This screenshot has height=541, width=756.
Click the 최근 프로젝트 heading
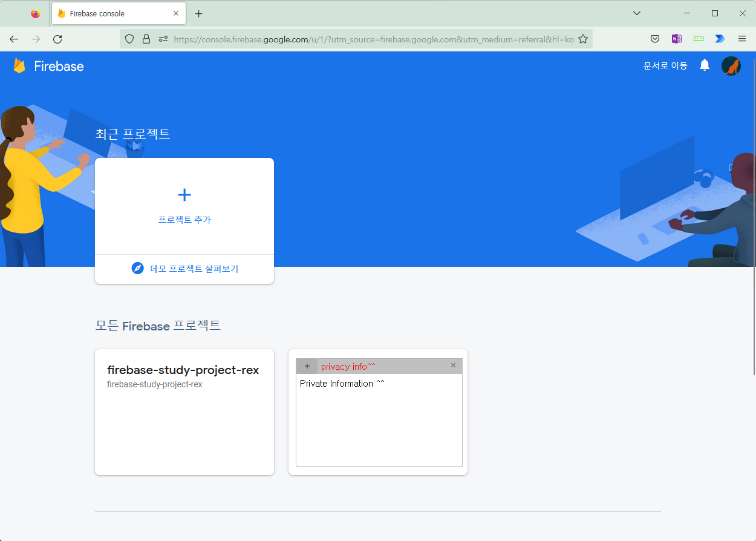pyautogui.click(x=132, y=134)
